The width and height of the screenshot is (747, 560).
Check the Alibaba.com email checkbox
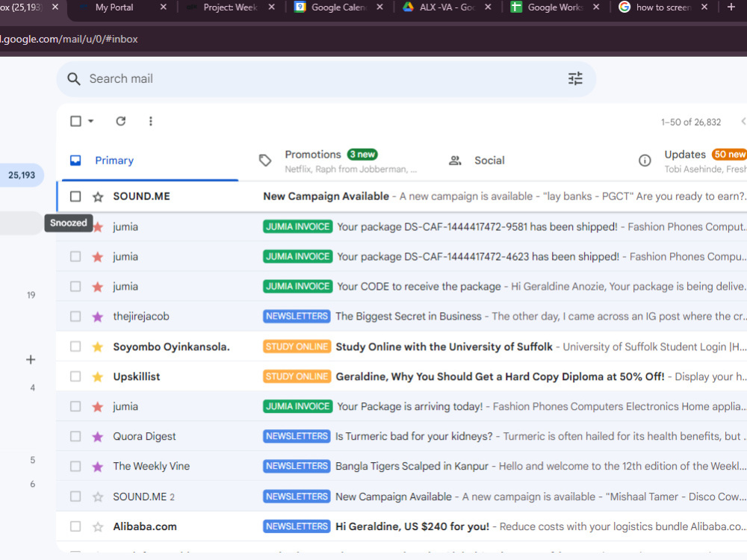(75, 526)
